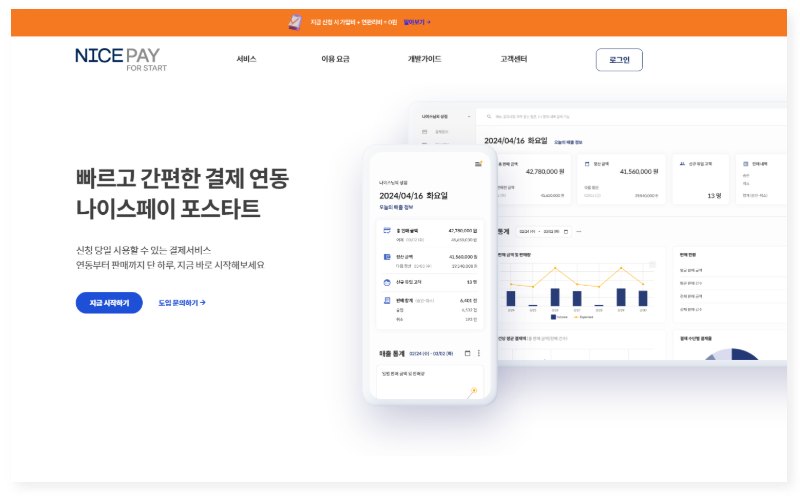Go to 개발가이드 in the navigation

tap(424, 59)
